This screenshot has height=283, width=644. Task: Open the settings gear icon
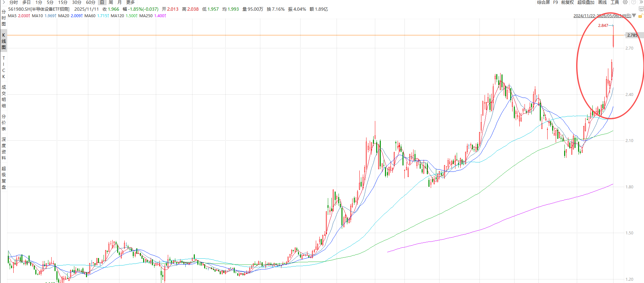click(x=625, y=2)
